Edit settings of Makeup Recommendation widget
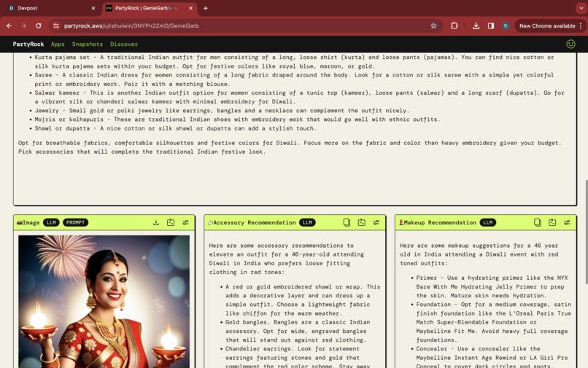The height and width of the screenshot is (368, 588). [567, 222]
